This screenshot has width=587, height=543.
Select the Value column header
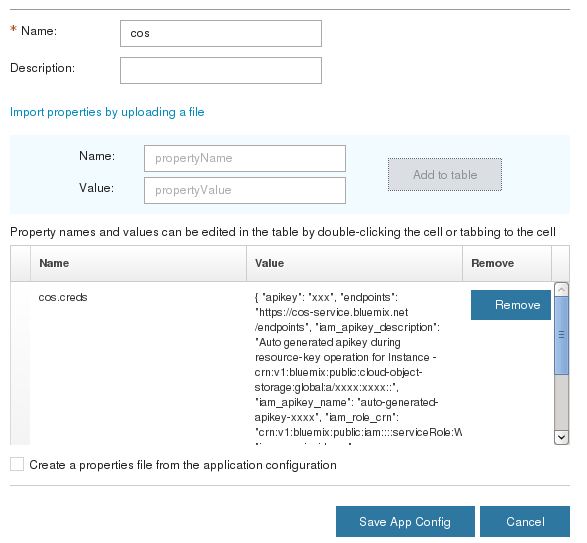(x=354, y=263)
